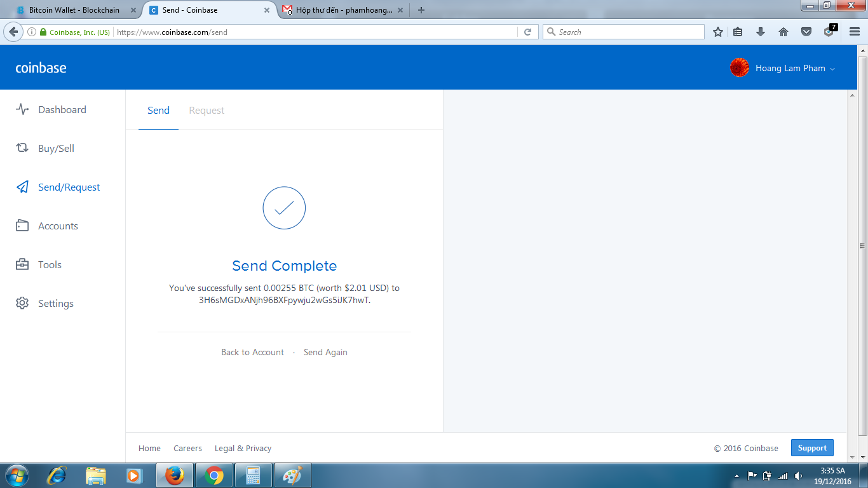This screenshot has width=868, height=488.
Task: Click the Settings gear icon in sidebar
Action: (x=22, y=303)
